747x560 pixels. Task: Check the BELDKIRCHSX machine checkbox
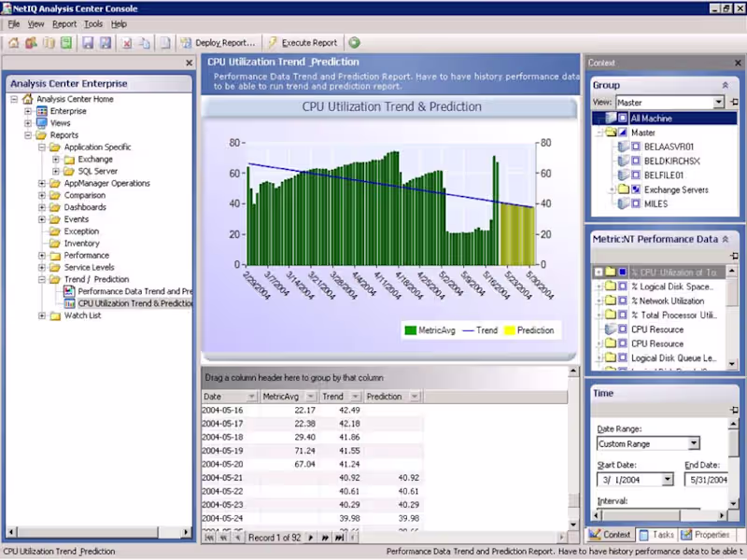(x=636, y=161)
